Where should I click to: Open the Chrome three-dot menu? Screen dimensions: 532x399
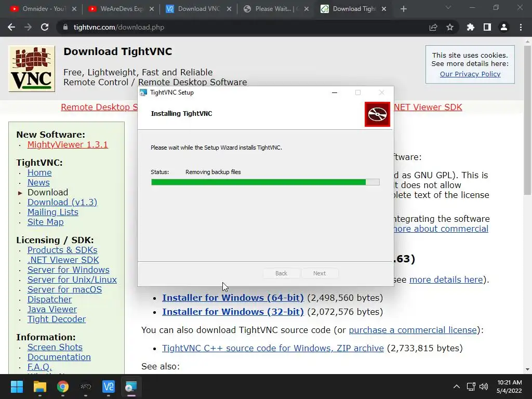tap(521, 27)
